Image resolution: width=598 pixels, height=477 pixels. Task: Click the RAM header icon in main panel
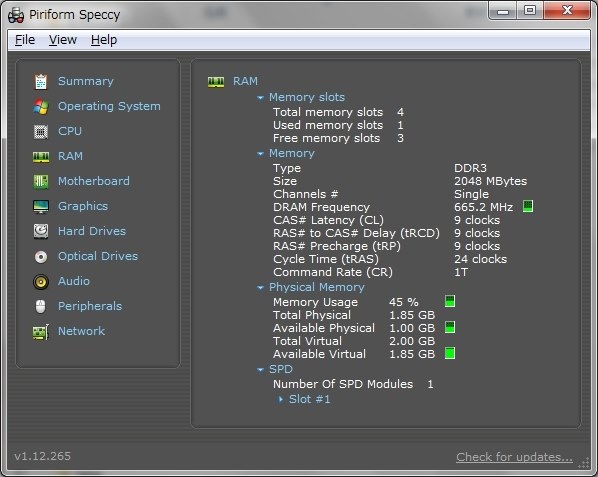(216, 82)
